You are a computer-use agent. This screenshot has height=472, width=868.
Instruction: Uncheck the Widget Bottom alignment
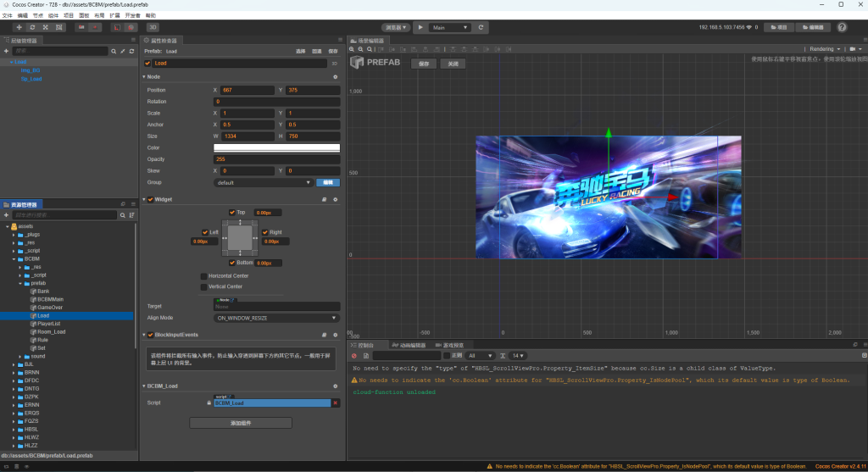(x=232, y=263)
